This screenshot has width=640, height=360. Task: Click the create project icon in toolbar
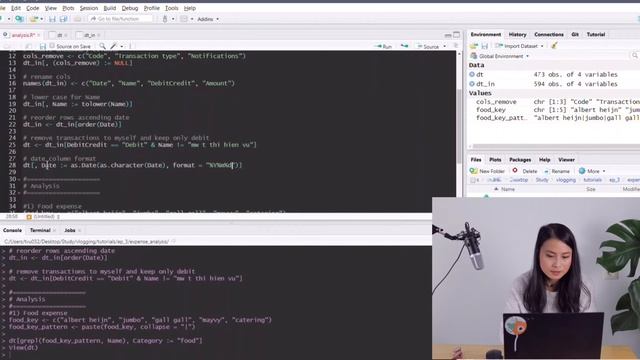19,19
